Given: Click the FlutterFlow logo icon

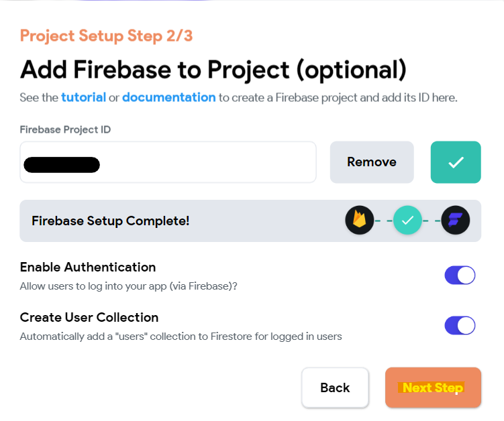Looking at the screenshot, I should point(456,220).
